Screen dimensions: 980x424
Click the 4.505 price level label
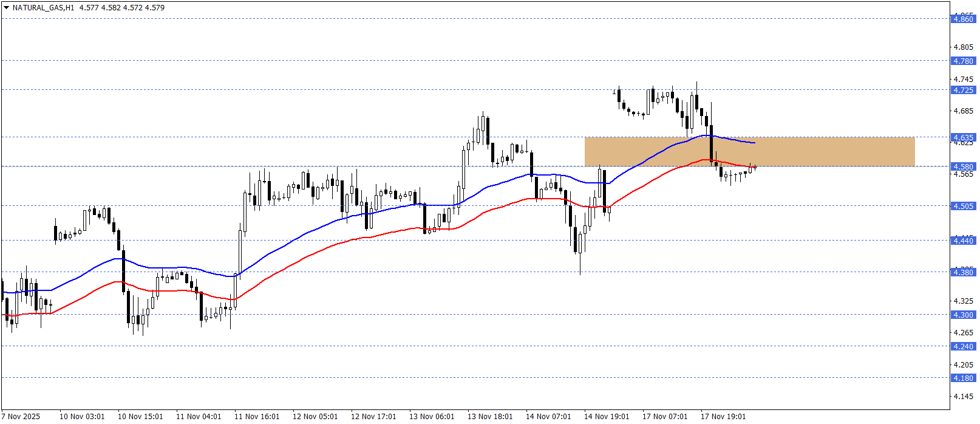(x=962, y=206)
